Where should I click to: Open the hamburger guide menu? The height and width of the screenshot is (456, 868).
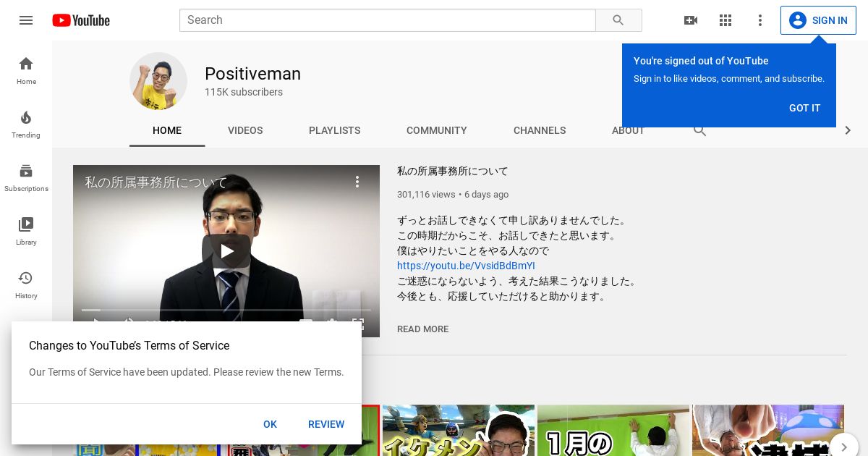point(26,20)
